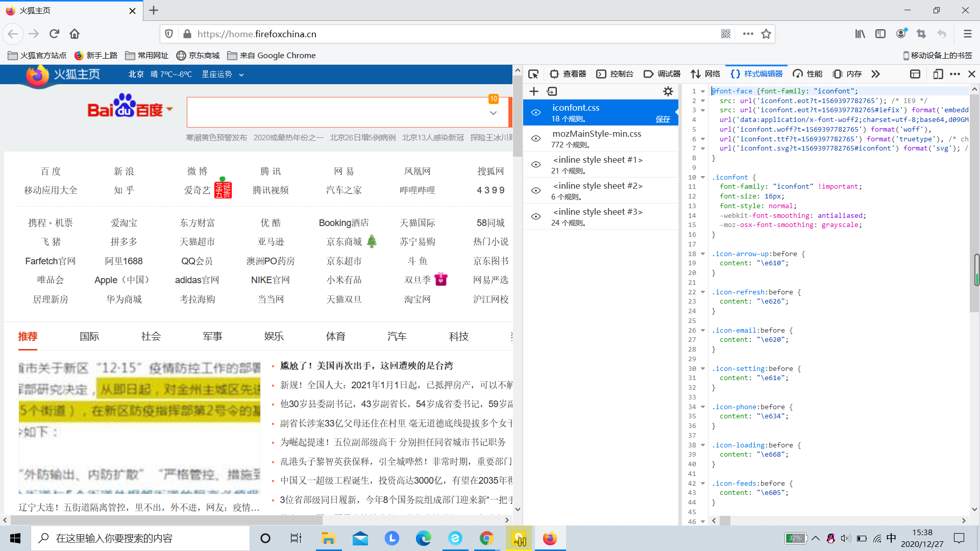Open the Inspector (查看器) panel
980x551 pixels.
click(568, 74)
